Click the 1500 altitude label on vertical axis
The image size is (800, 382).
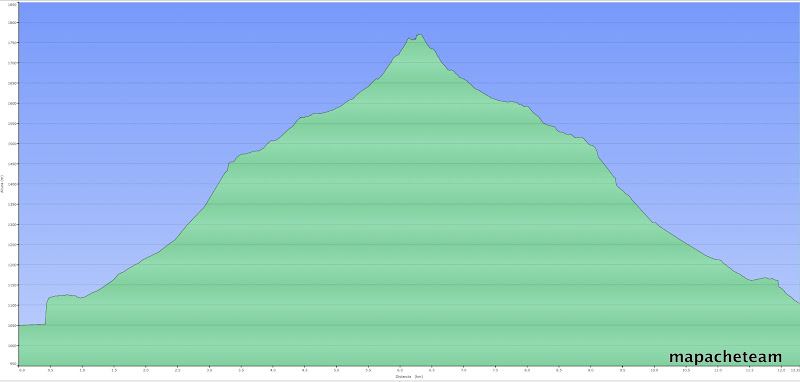[x=12, y=143]
